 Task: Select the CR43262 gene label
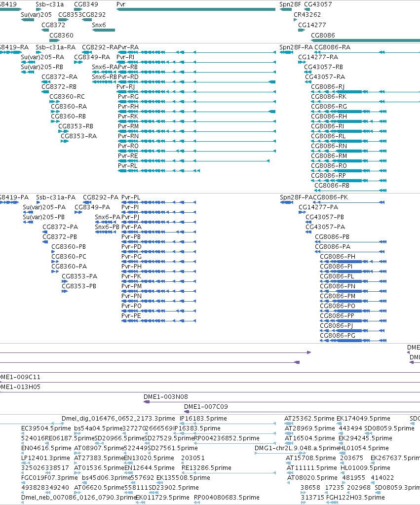307,14
